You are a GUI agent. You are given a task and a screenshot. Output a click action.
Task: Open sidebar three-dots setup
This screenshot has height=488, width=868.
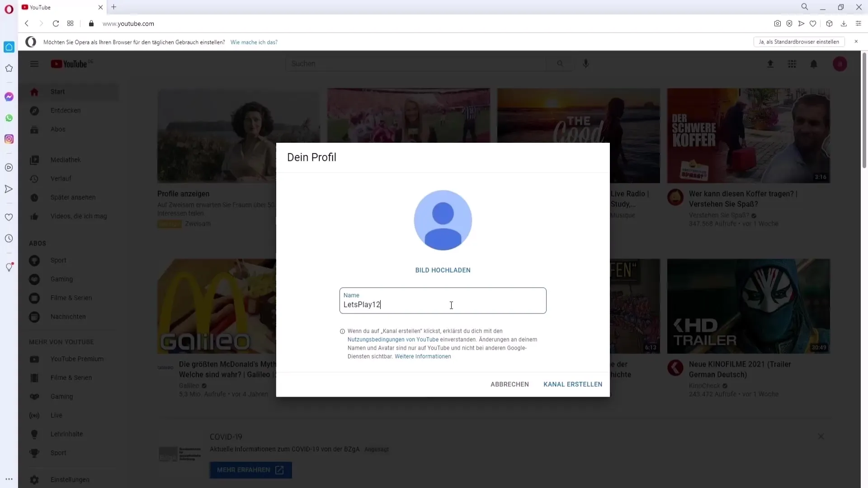(x=9, y=479)
